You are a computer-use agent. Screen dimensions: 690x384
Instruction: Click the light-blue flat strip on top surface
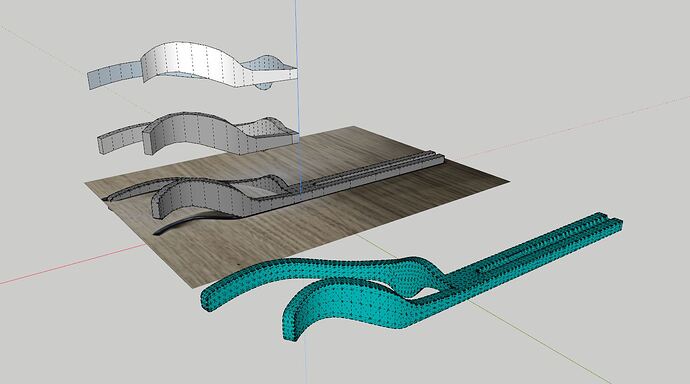114,76
